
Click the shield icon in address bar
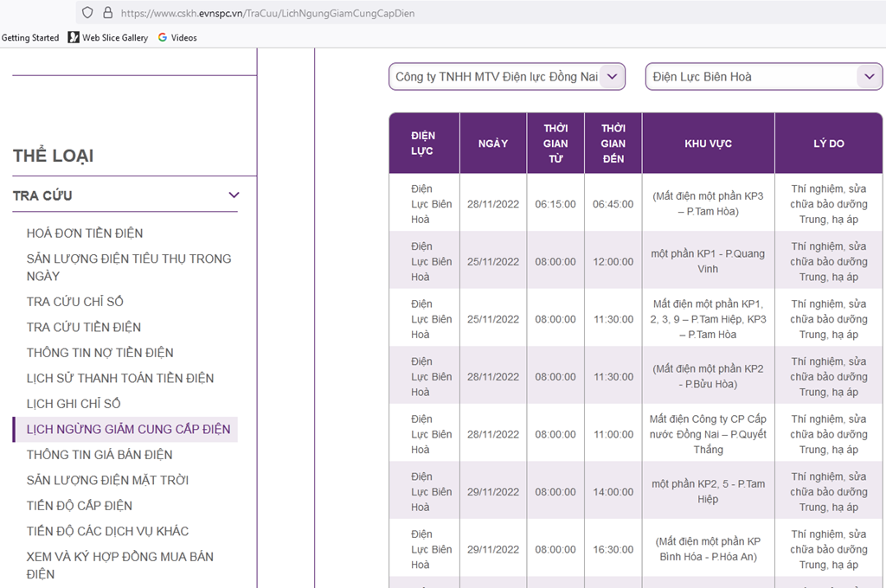(x=87, y=13)
